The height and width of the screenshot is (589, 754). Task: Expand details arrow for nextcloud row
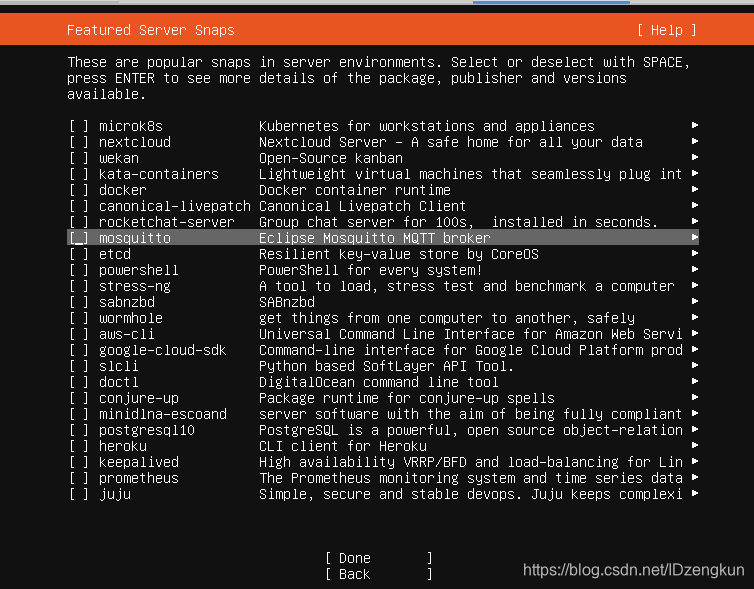(695, 141)
